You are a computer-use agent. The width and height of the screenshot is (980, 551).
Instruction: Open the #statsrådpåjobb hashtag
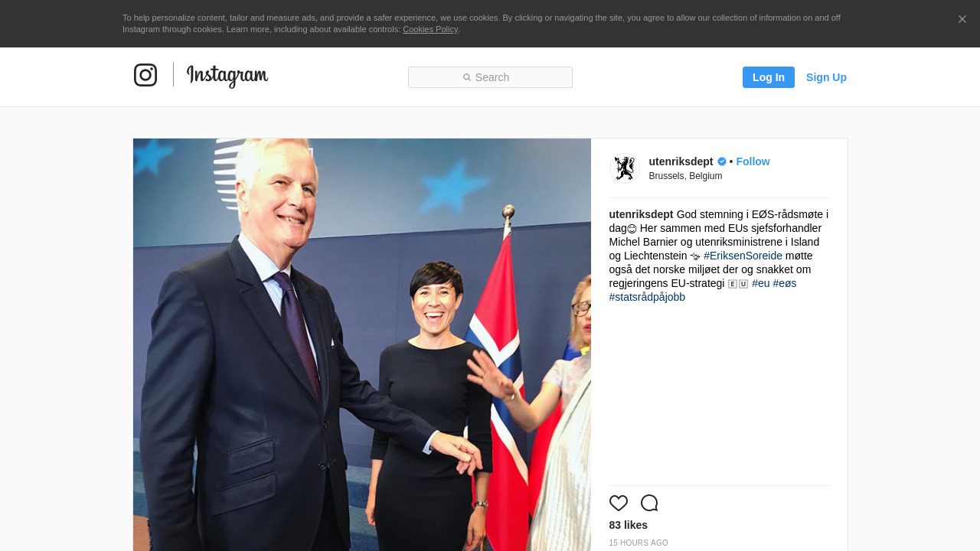647,297
